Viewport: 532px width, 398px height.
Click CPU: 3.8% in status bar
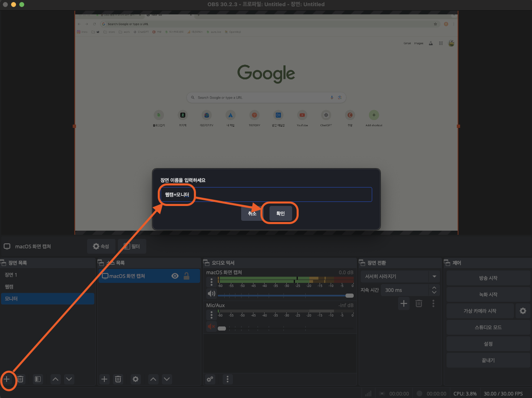(x=465, y=393)
